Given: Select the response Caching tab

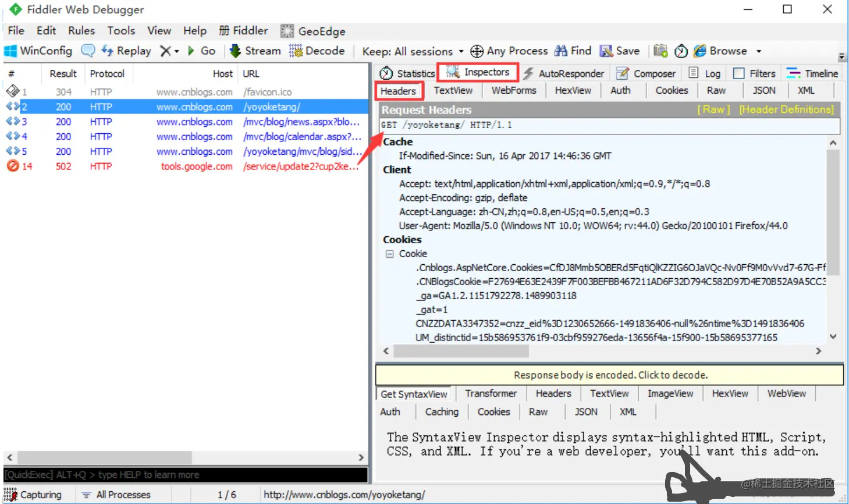Looking at the screenshot, I should point(442,411).
